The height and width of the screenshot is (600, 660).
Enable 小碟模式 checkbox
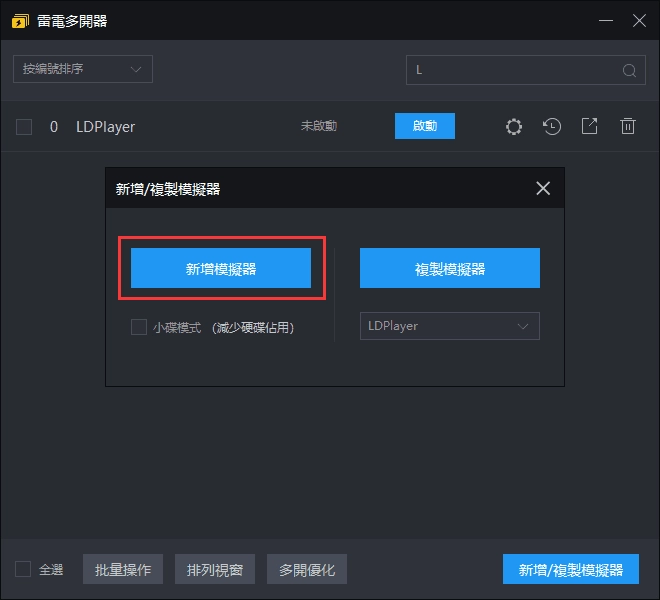point(139,327)
